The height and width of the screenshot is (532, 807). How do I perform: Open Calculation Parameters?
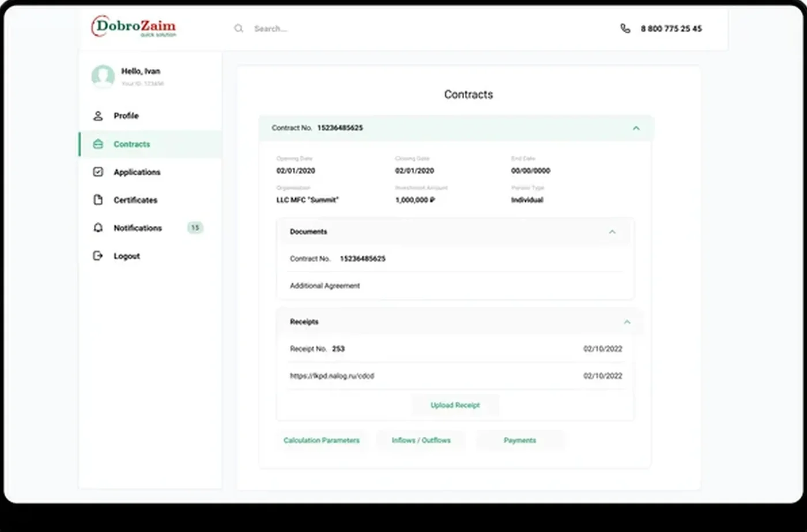(322, 440)
